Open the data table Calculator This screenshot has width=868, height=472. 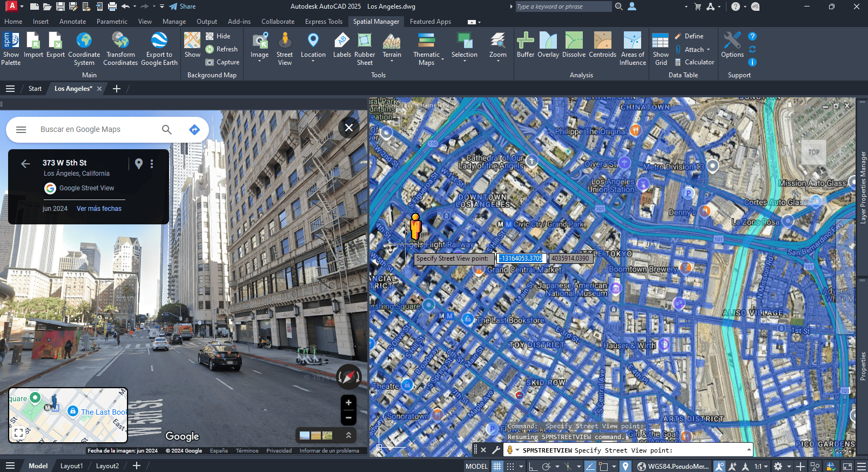pos(694,62)
